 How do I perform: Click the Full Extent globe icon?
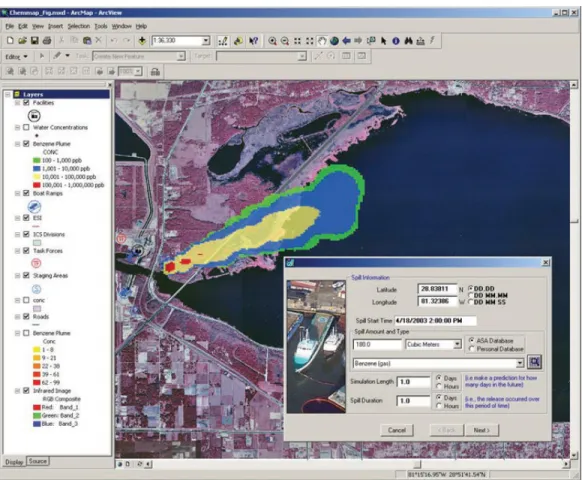[334, 41]
